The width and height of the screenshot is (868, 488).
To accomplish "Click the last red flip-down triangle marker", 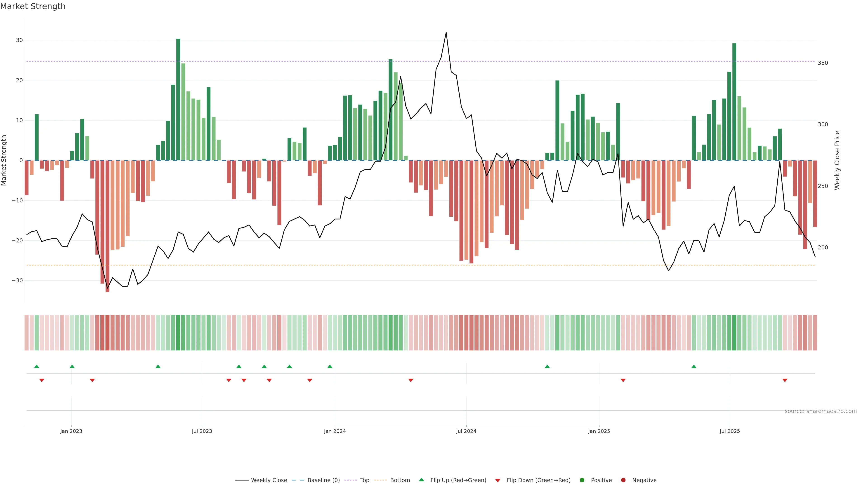I will click(785, 380).
